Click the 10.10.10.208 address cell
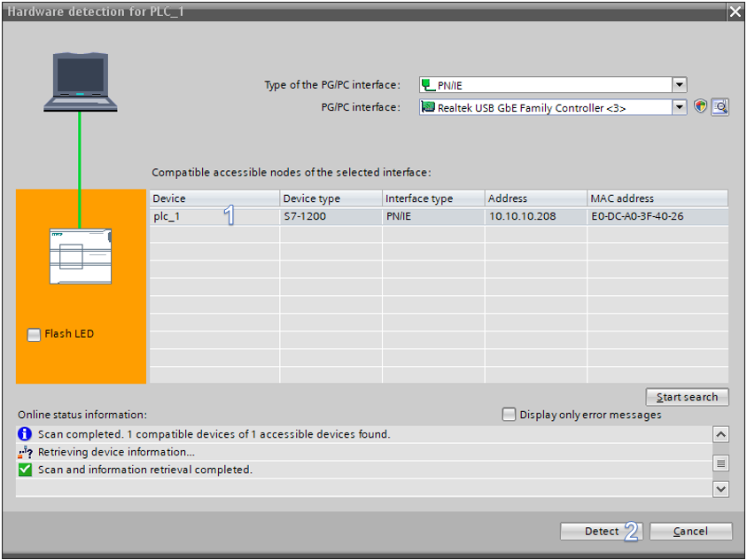The image size is (747, 560). (x=536, y=216)
